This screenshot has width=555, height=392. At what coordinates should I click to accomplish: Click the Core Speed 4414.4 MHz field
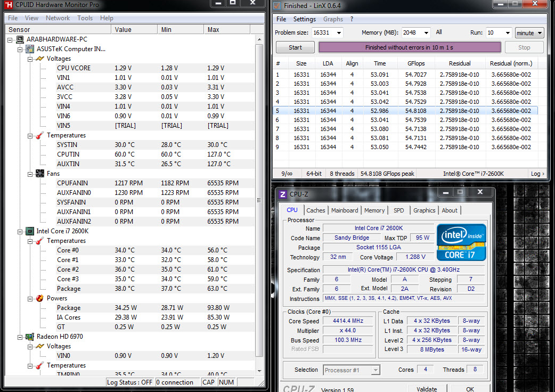348,321
